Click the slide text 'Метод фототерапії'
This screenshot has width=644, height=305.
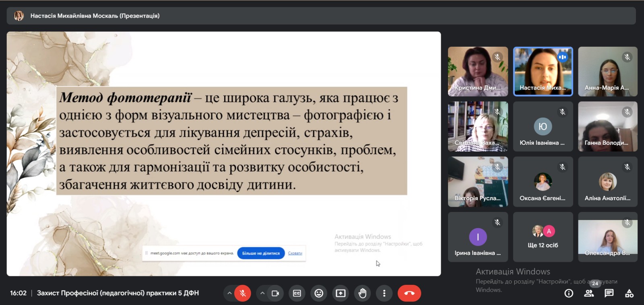pyautogui.click(x=125, y=98)
